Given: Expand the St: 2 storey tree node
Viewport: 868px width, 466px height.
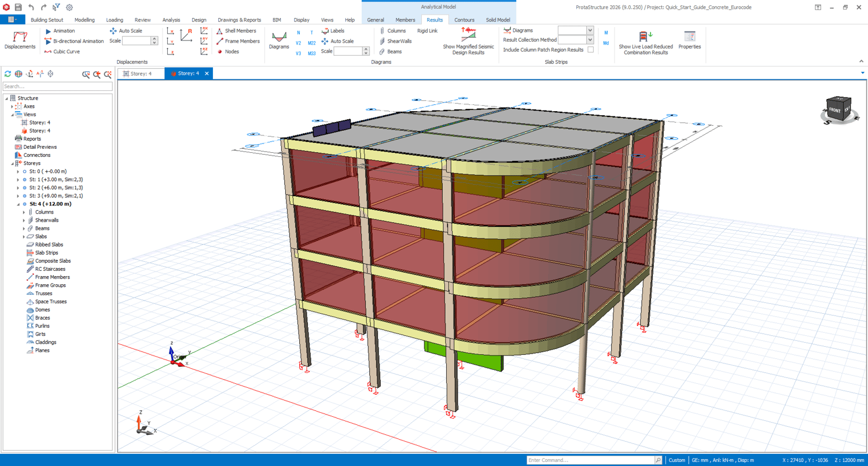Looking at the screenshot, I should pos(18,188).
